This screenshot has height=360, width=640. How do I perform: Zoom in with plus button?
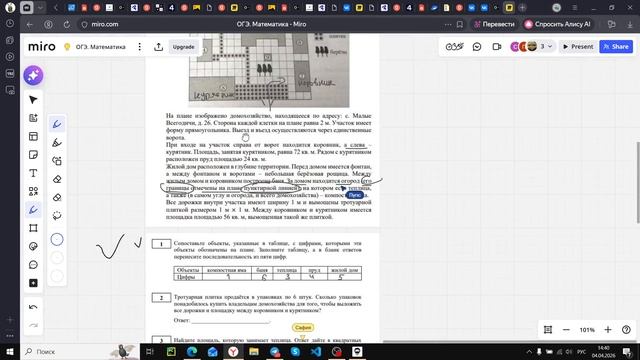click(608, 329)
